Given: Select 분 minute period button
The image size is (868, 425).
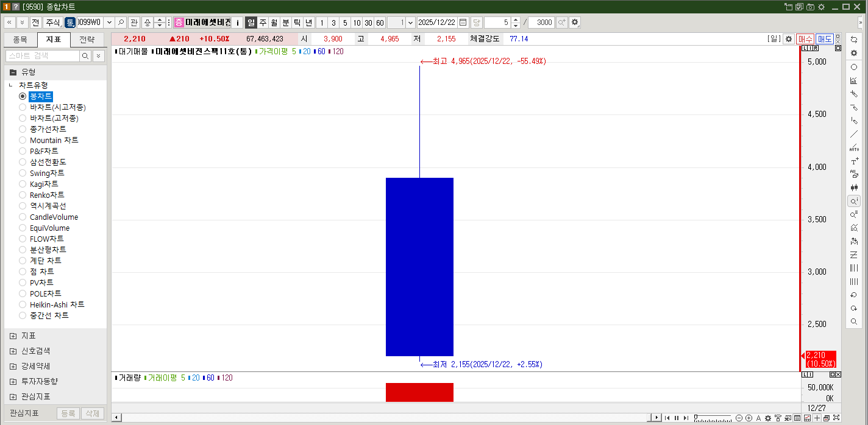Looking at the screenshot, I should 286,23.
